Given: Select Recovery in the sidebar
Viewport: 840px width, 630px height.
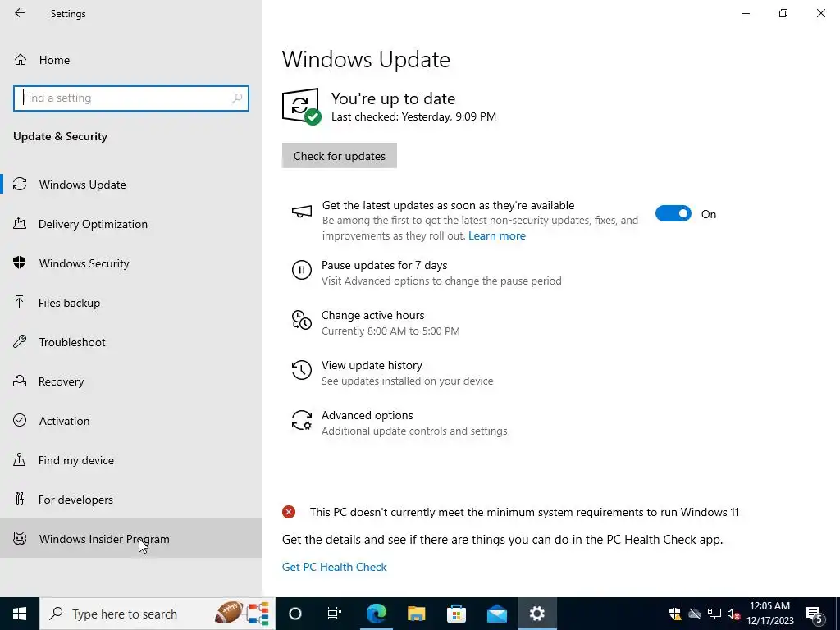Looking at the screenshot, I should (131, 381).
